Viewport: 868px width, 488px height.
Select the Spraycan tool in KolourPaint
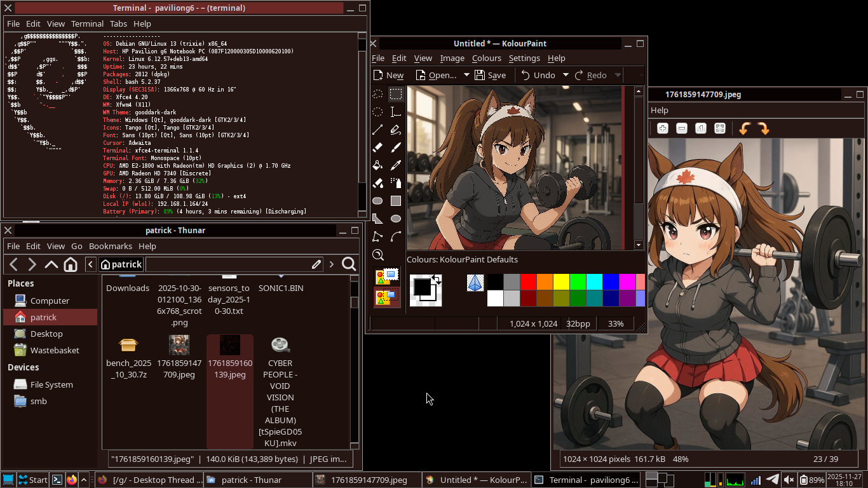(395, 183)
